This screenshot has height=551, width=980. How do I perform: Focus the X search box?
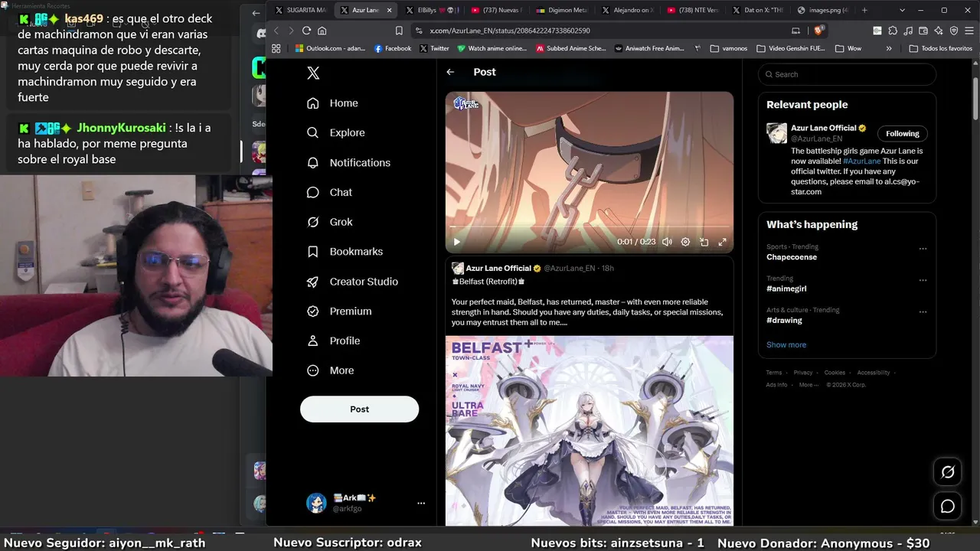847,74
